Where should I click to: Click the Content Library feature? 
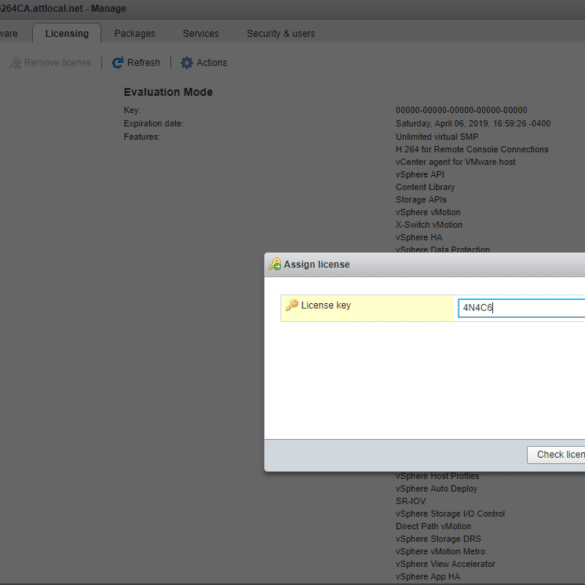[425, 187]
